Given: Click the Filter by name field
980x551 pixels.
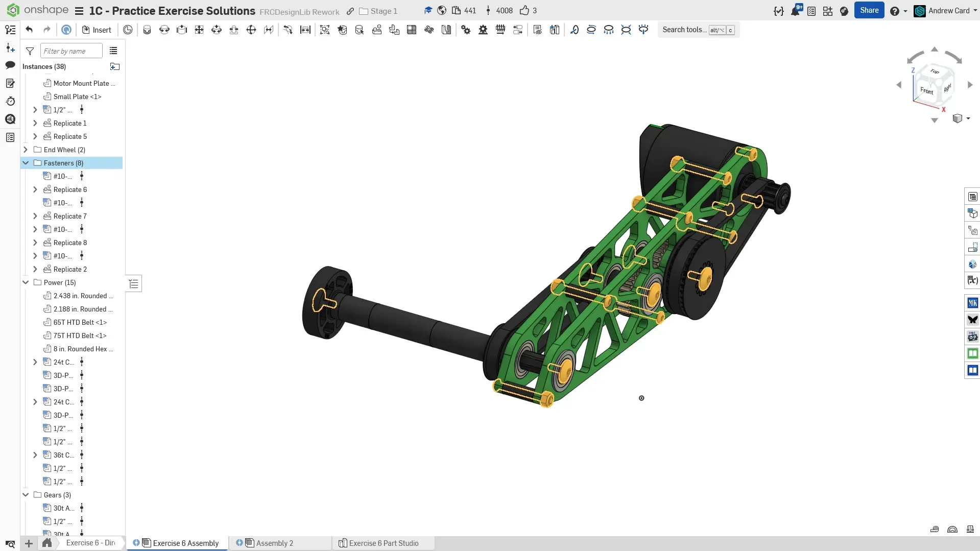Looking at the screenshot, I should coord(71,51).
